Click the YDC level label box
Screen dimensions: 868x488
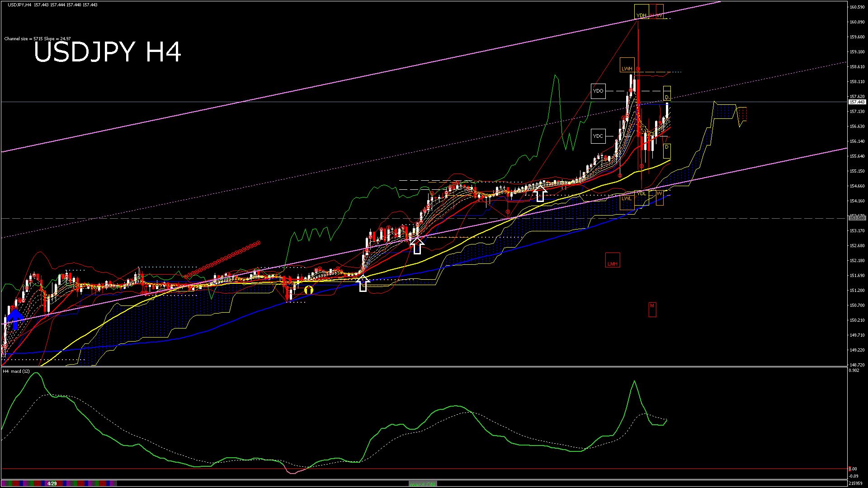tap(598, 136)
